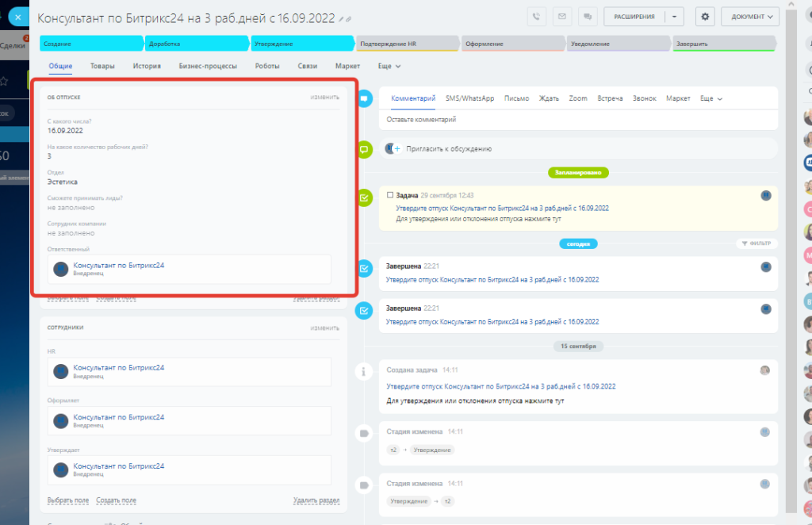Image resolution: width=812 pixels, height=525 pixels.
Task: Click the Оставьте комментарий input field
Action: (578, 120)
